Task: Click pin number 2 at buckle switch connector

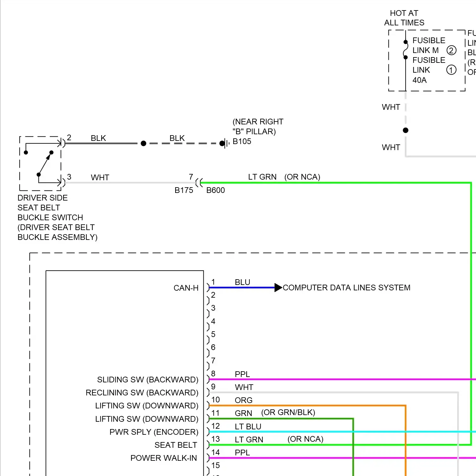Action: 69,138
